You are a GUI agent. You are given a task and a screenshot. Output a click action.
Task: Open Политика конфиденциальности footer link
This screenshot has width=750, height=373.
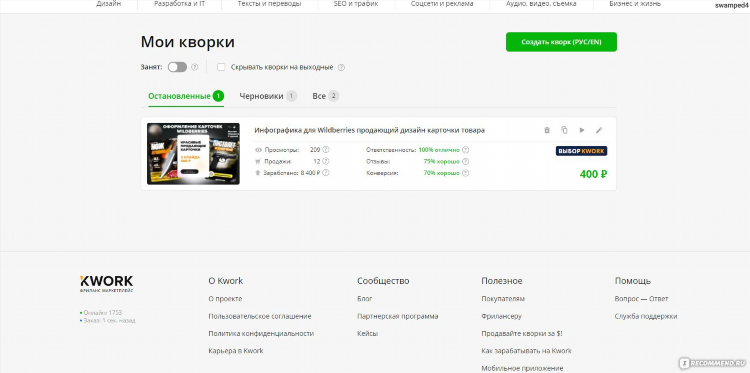[261, 334]
